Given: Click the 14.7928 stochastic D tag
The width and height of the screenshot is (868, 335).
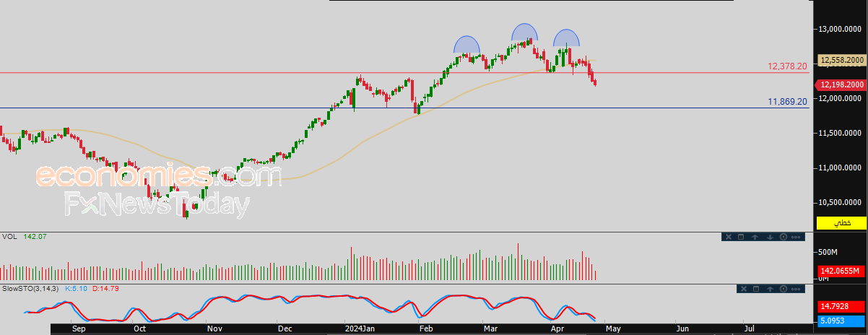Looking at the screenshot, I should click(x=841, y=307).
